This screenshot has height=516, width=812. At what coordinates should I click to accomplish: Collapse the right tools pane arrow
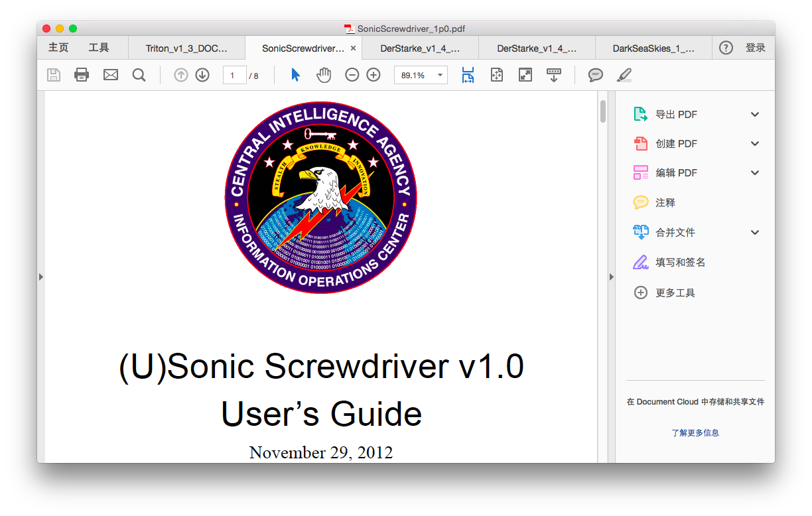click(612, 277)
